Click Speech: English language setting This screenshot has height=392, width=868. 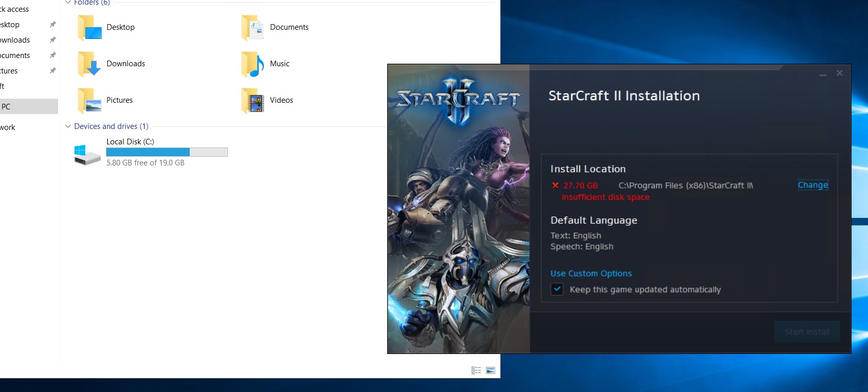[x=582, y=247]
